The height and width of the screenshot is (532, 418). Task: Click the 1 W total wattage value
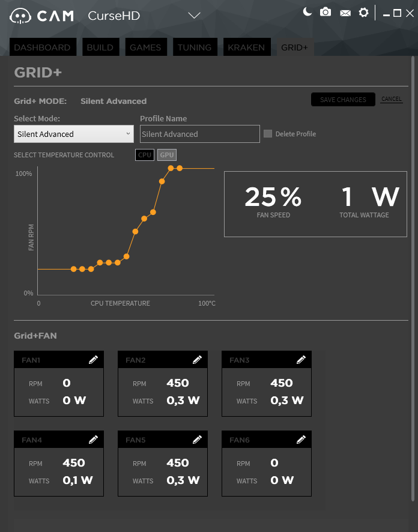370,197
